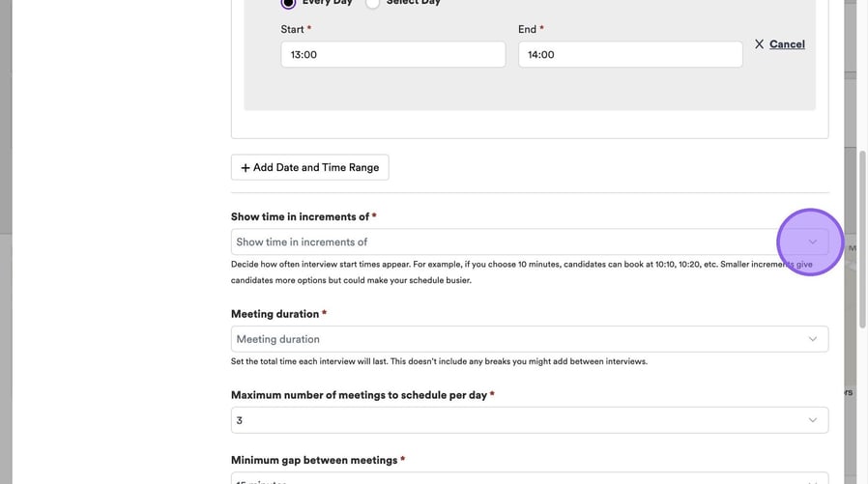Click the Cancel link

click(x=787, y=44)
